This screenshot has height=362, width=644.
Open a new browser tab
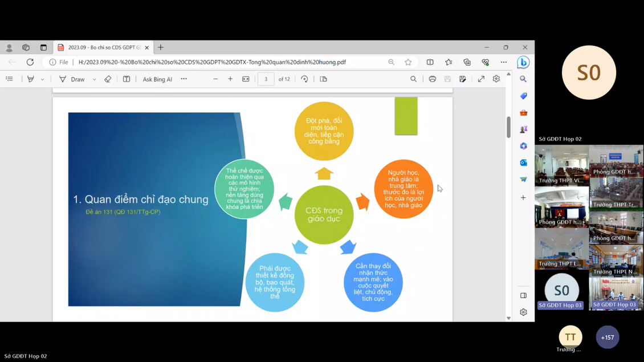161,47
